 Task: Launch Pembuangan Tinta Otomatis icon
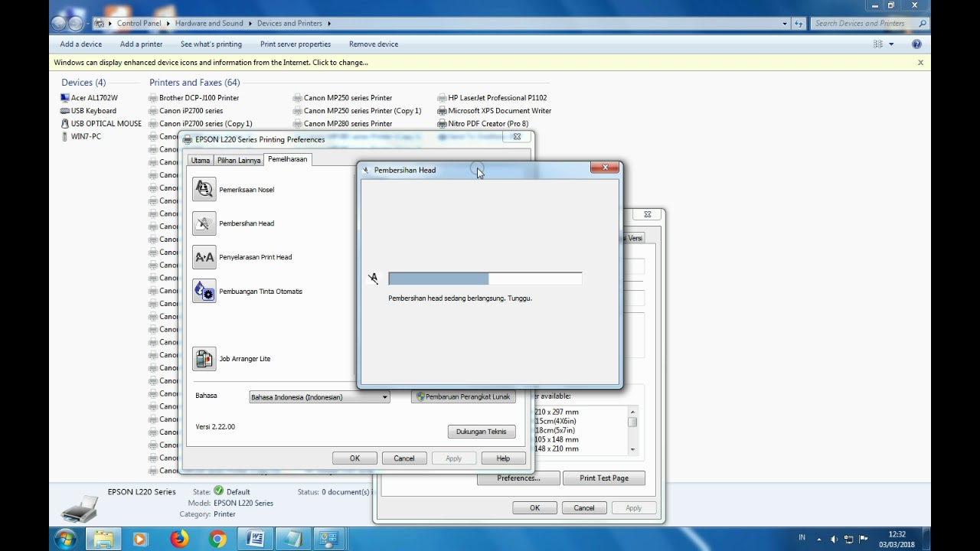(204, 291)
